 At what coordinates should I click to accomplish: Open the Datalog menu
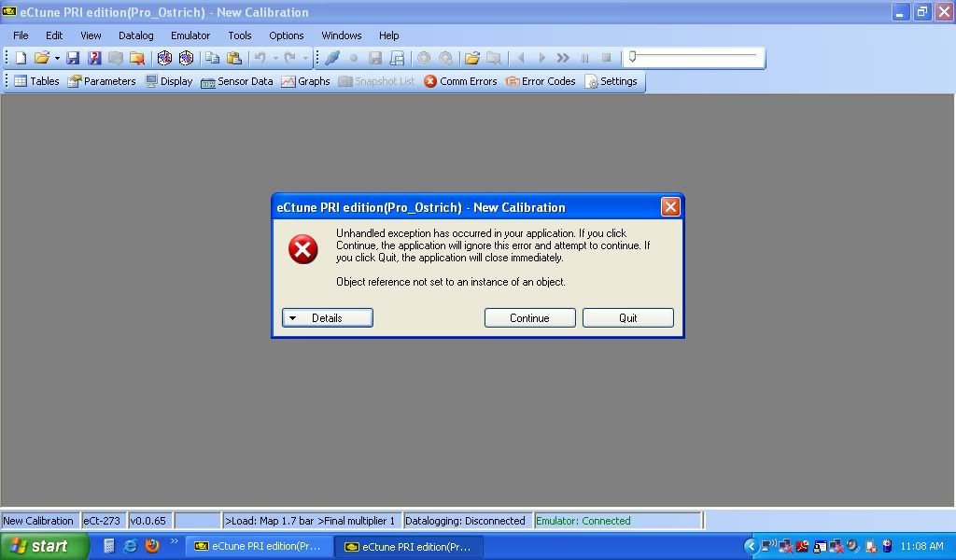coord(136,35)
